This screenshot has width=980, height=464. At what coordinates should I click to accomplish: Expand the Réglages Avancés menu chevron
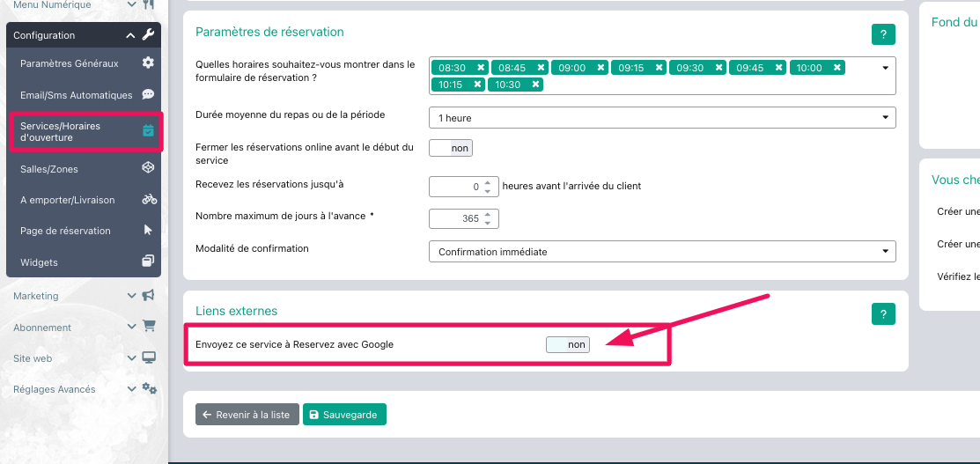131,389
